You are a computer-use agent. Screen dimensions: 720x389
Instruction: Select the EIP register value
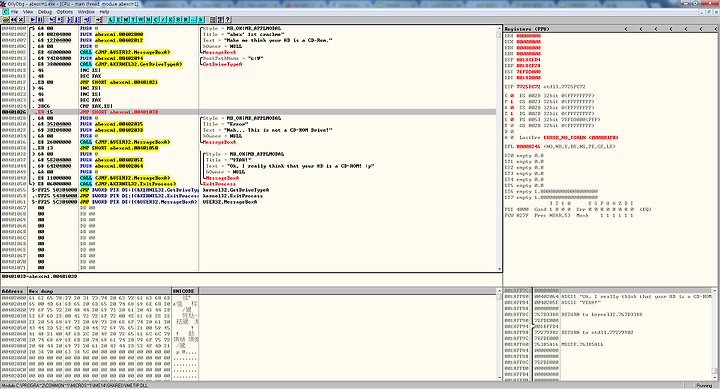click(529, 86)
